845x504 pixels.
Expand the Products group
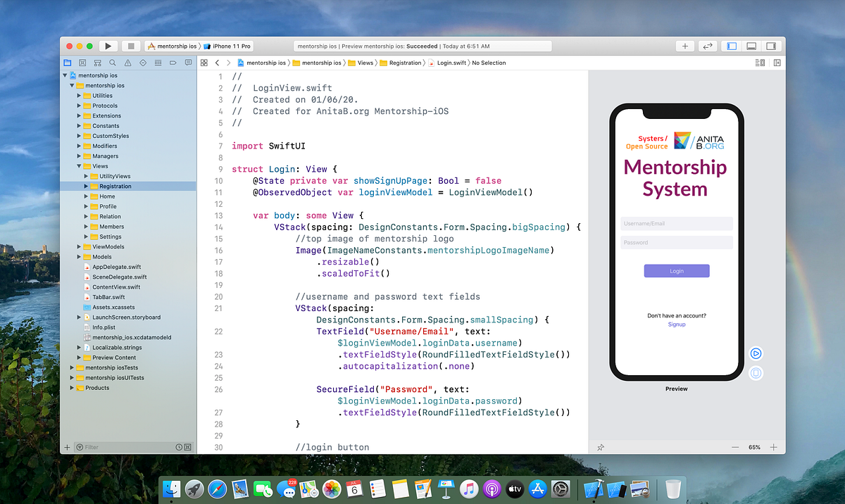tap(71, 387)
